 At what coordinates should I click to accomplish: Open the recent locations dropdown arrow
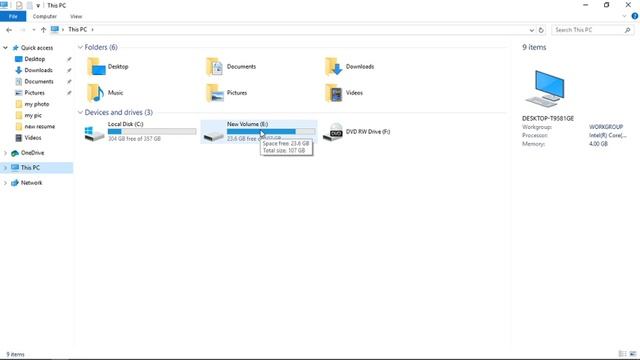[33, 30]
